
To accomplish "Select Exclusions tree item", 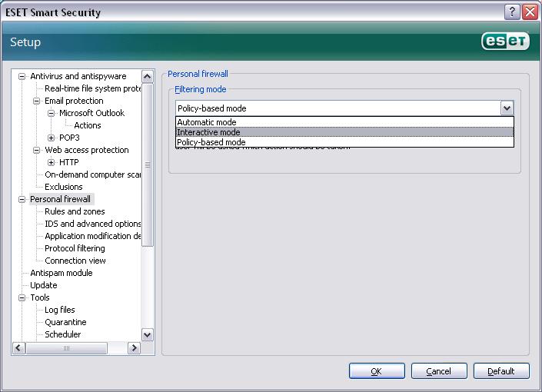I will coord(64,187).
